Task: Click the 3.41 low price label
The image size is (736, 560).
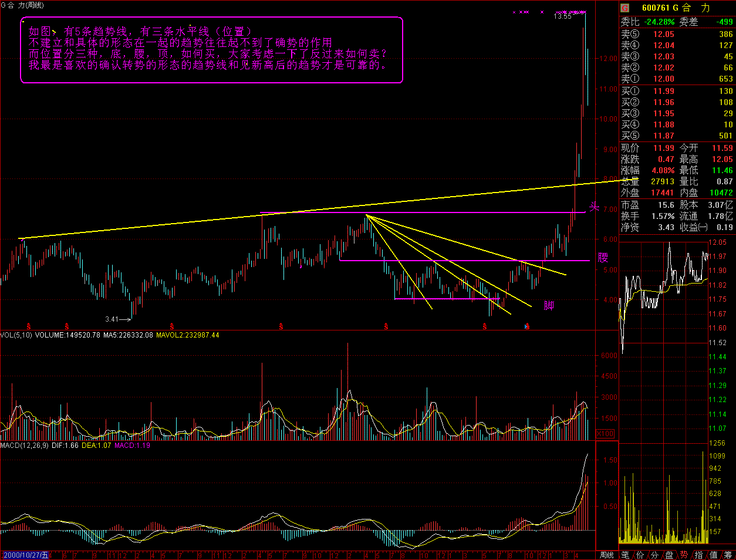Action: [x=112, y=319]
